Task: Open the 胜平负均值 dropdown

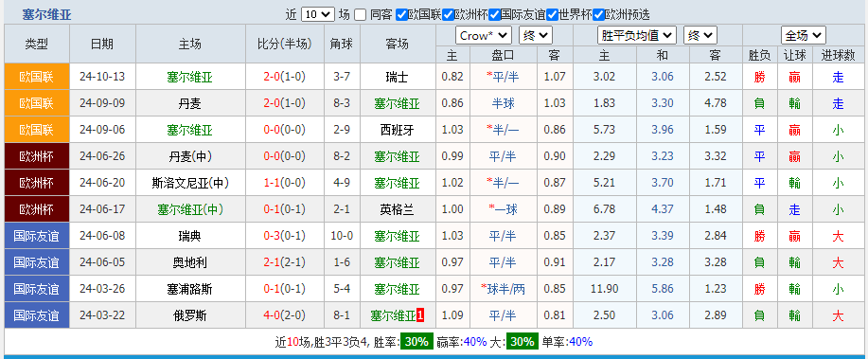Action: 637,35
